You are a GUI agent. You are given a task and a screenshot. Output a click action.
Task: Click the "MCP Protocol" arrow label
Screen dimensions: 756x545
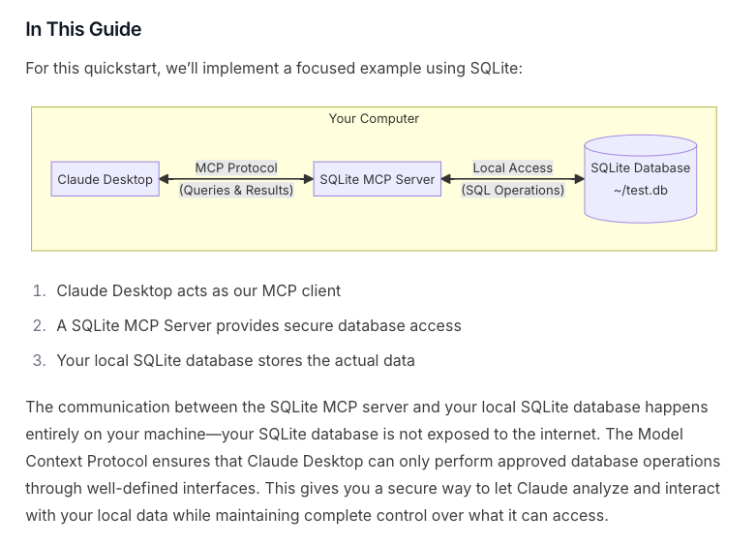click(236, 167)
